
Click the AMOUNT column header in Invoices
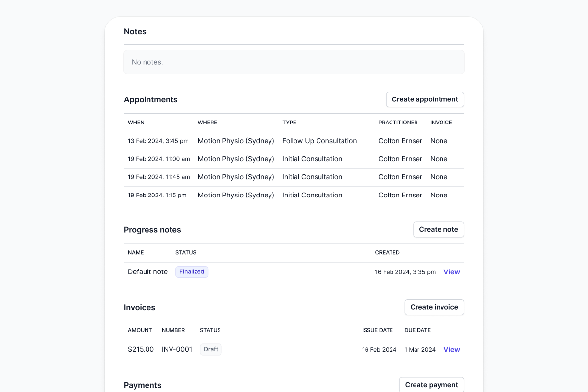[x=140, y=330]
